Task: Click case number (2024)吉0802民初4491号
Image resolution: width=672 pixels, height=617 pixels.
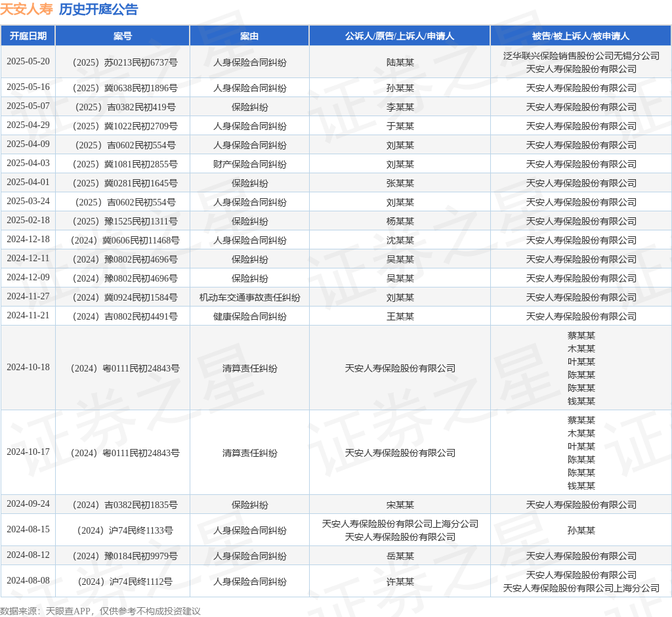Action: 123,316
